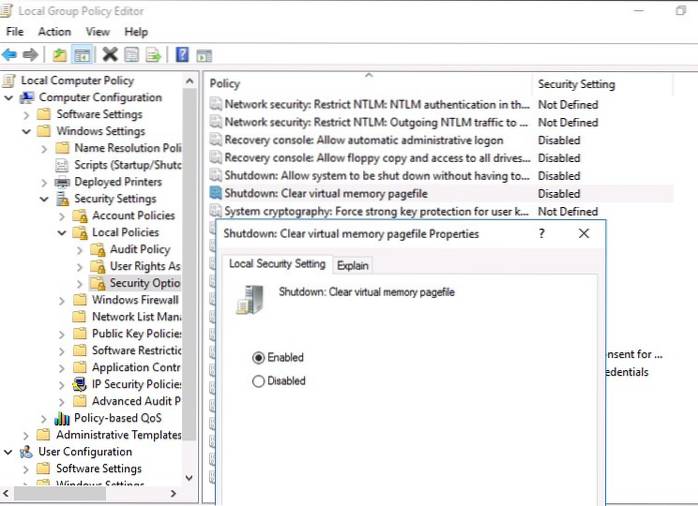Viewport: 698px width, 506px height.
Task: Select the Disabled radio button
Action: pos(259,381)
